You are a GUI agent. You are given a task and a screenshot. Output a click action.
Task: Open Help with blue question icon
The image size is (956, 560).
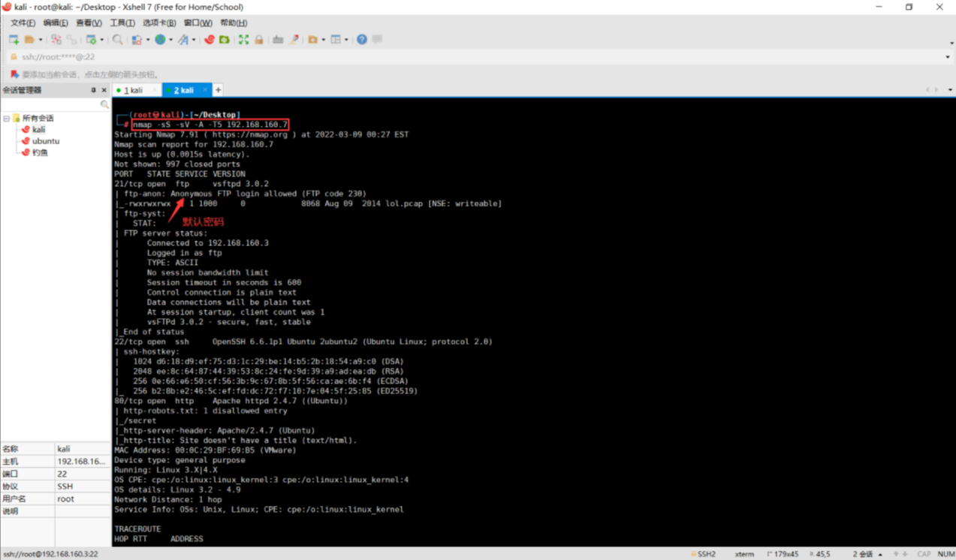[x=362, y=39]
